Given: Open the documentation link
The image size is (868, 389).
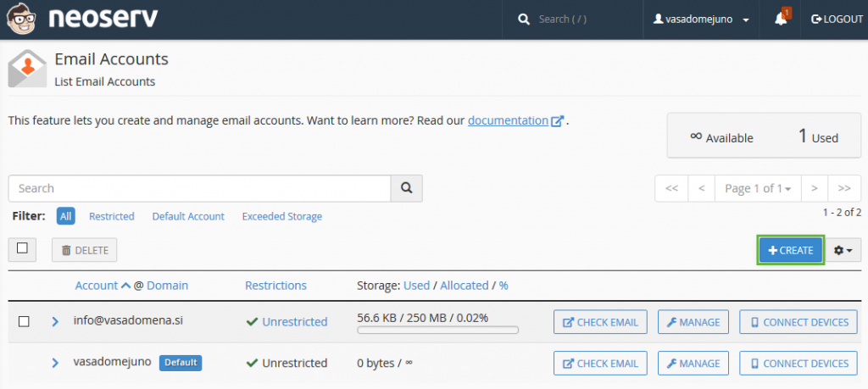Looking at the screenshot, I should click(508, 120).
